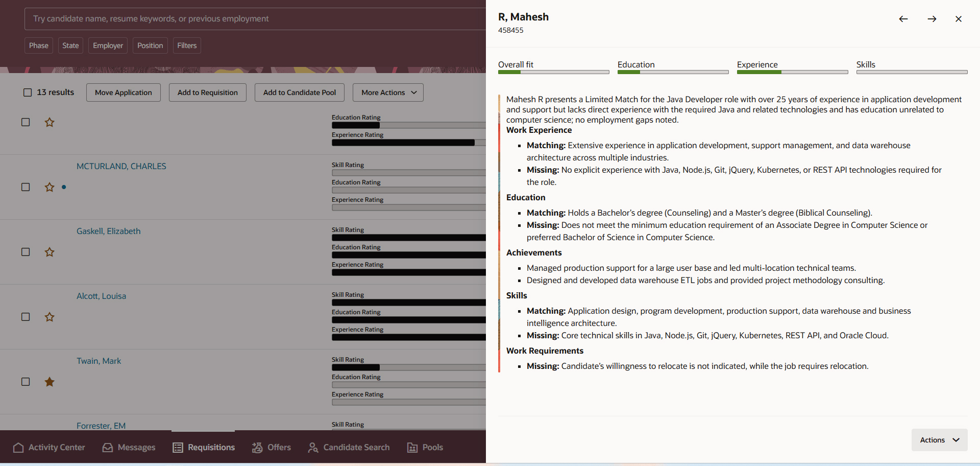Click the R, Mahesh panel title
This screenshot has height=466, width=980.
pos(523,17)
